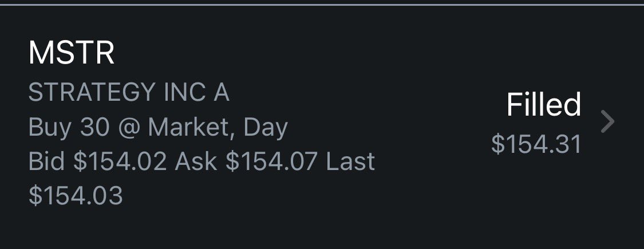Select the $154.31 fill price

click(x=536, y=145)
